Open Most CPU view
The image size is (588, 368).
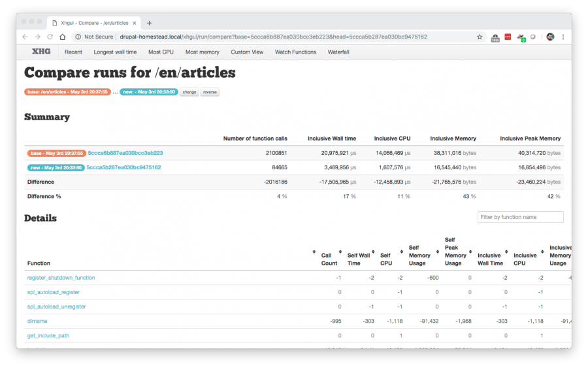tap(161, 52)
